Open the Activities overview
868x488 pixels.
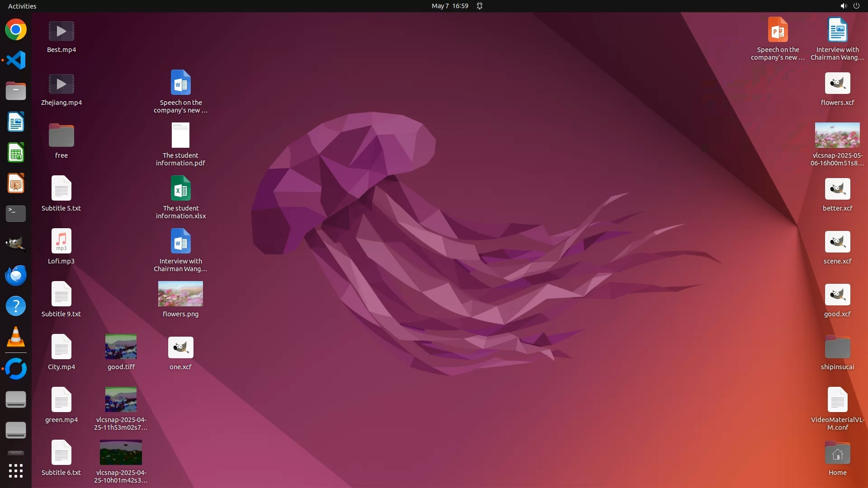pyautogui.click(x=22, y=6)
